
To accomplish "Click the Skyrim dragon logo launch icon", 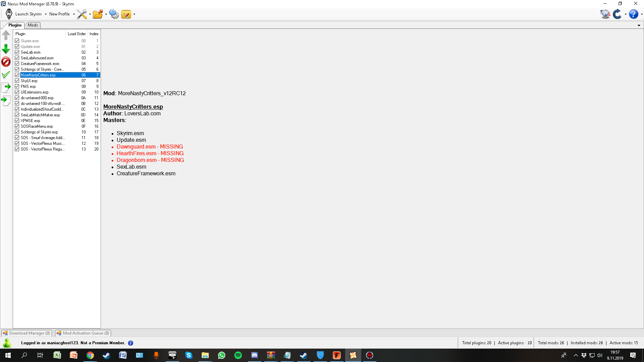I will (x=9, y=14).
